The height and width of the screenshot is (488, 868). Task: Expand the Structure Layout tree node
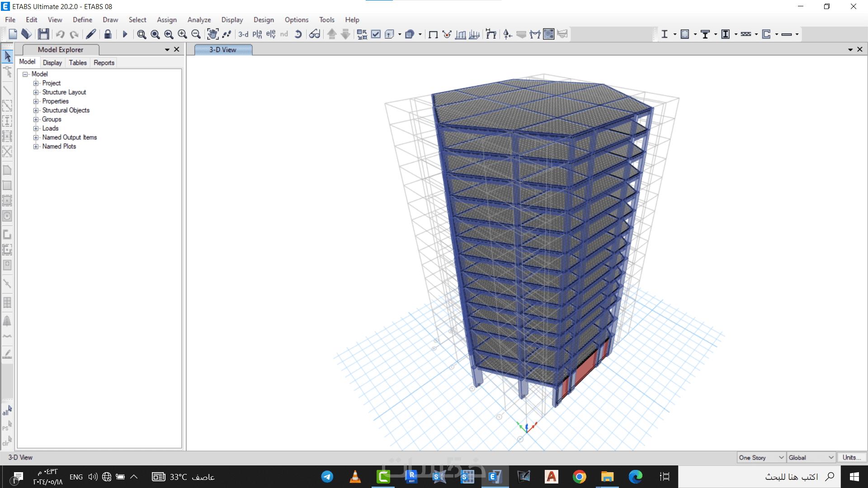(36, 92)
